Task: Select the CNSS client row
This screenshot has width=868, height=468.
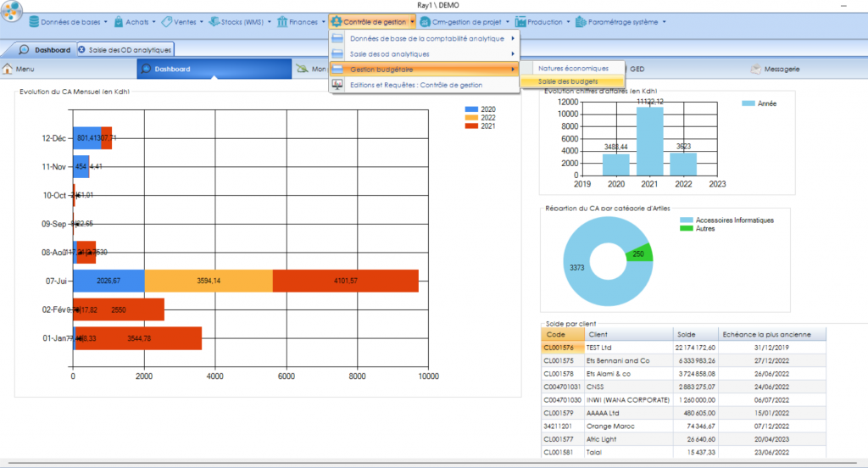Action: click(x=684, y=387)
